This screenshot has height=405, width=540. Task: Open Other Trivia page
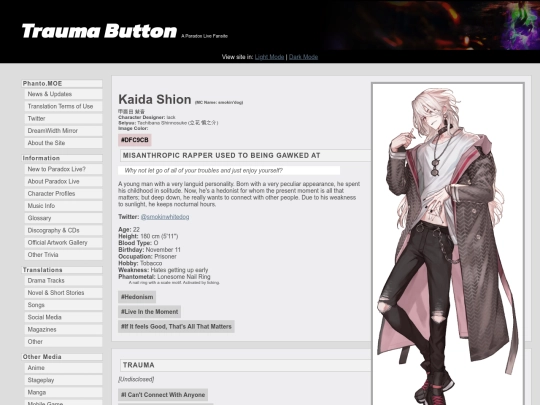coord(63,255)
